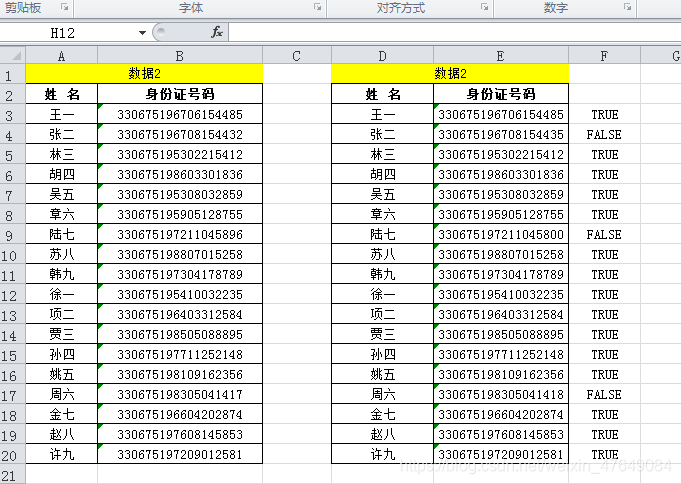Click yellow 数据2 title cell above column D

pyautogui.click(x=450, y=73)
